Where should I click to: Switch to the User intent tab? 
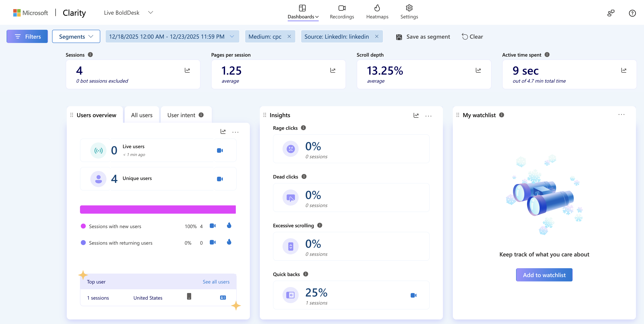(x=181, y=115)
